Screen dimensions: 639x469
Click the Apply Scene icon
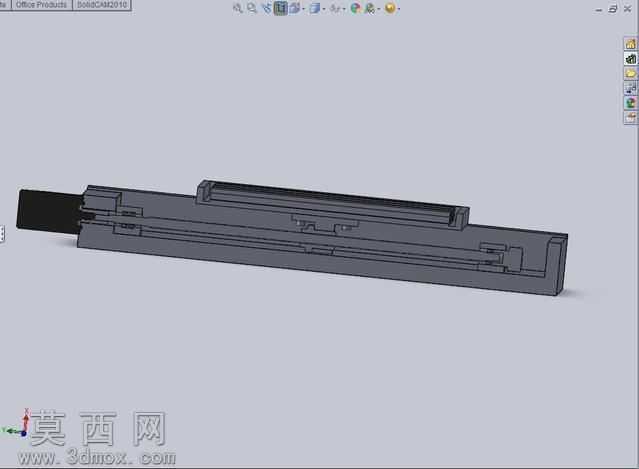pos(370,8)
